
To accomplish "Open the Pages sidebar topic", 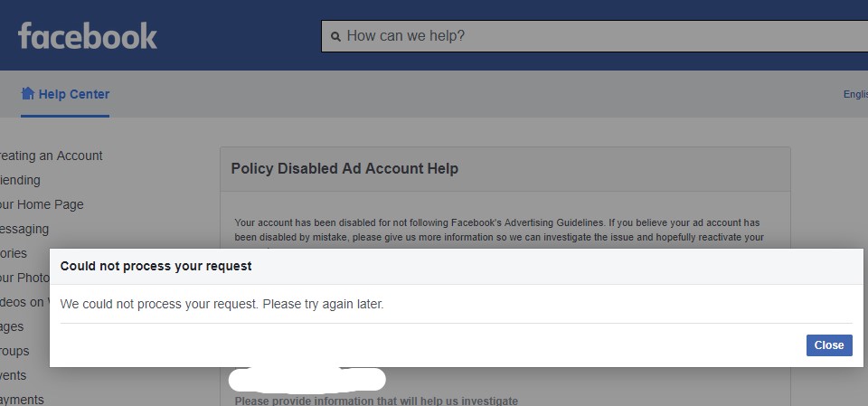I will pos(12,326).
